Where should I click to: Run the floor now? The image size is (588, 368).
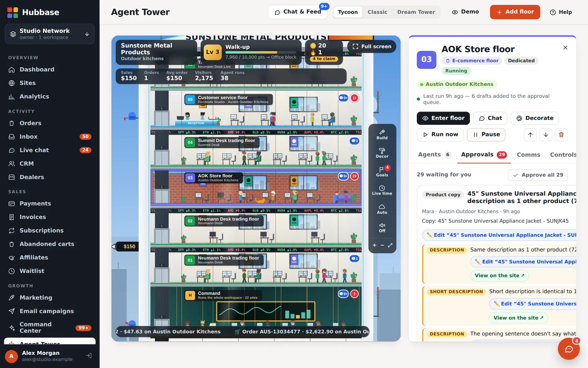(x=440, y=135)
